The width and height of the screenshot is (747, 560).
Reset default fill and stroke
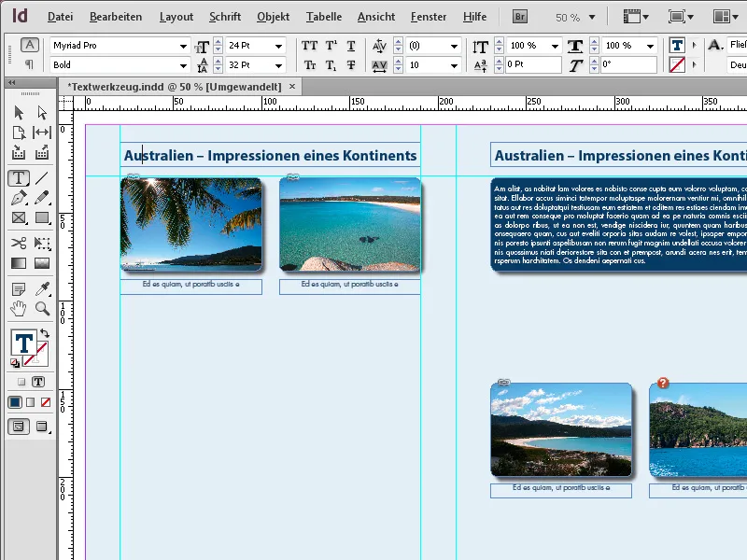click(x=15, y=363)
